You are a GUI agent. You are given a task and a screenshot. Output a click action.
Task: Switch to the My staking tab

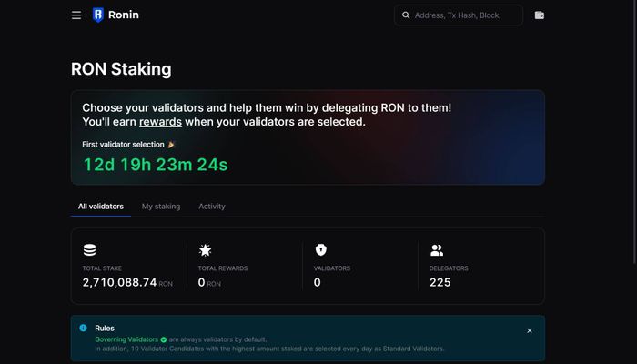[161, 207]
